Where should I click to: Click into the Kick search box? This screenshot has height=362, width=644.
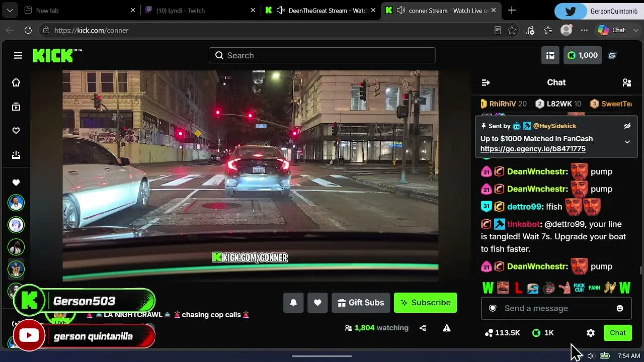click(322, 55)
